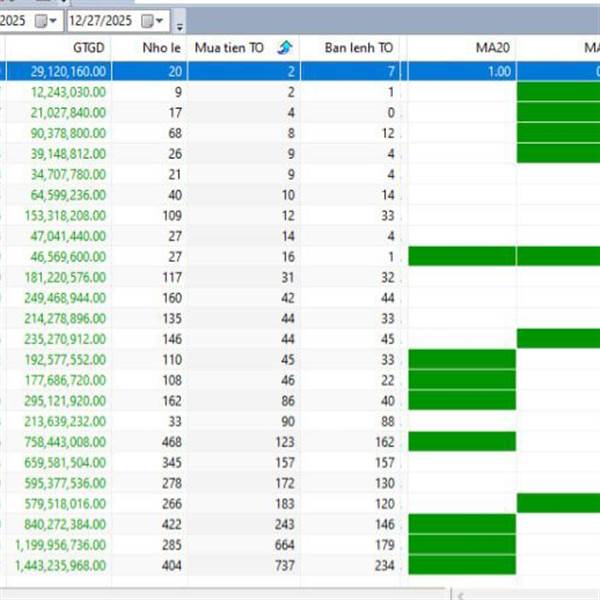Click the MA20 value 1.00
The width and height of the screenshot is (600, 600).
(x=499, y=72)
